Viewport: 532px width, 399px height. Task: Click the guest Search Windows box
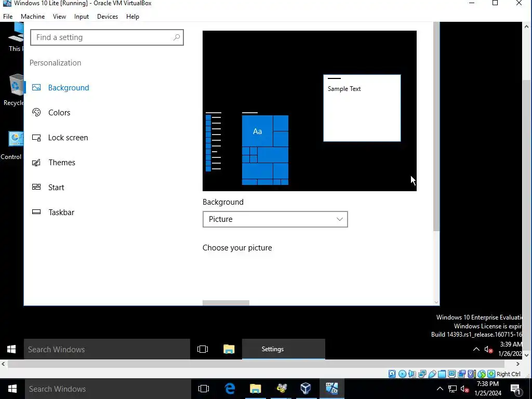click(x=107, y=349)
